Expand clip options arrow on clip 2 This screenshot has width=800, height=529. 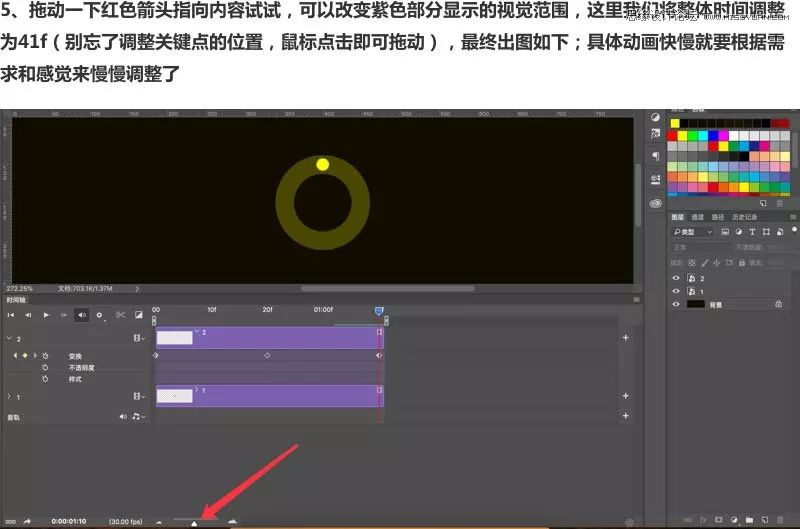click(196, 332)
